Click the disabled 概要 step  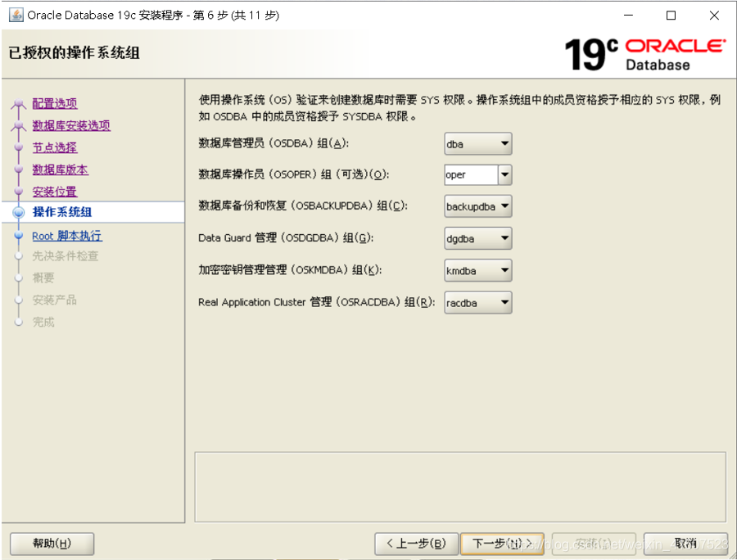tap(43, 278)
